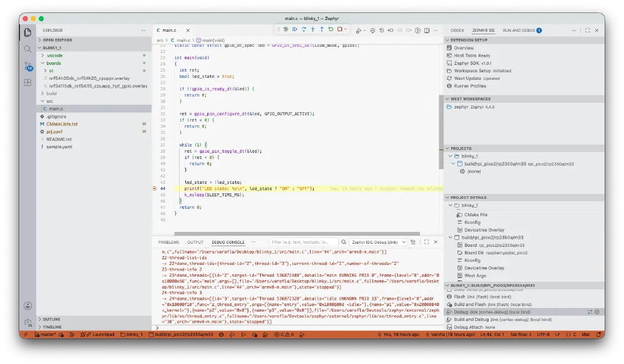The height and width of the screenshot is (364, 624).
Task: Click the debug Continue button
Action: click(x=295, y=29)
